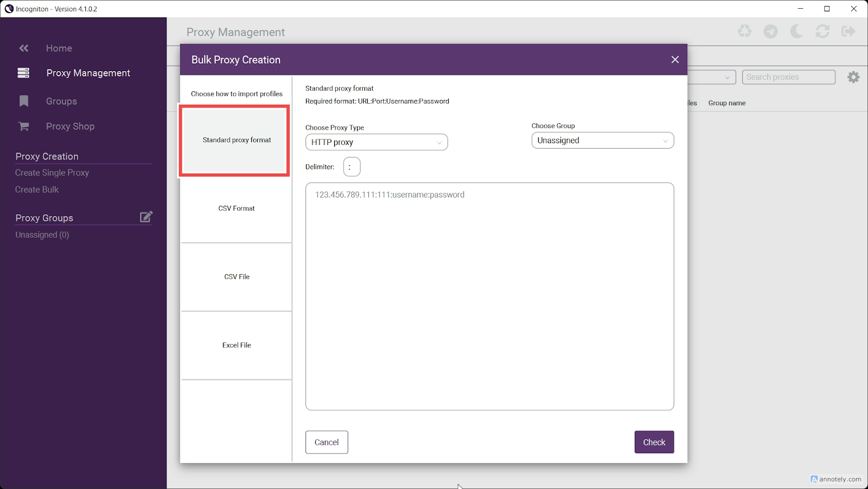Open the settings gear beside search
Viewport: 868px width, 489px height.
[x=853, y=77]
